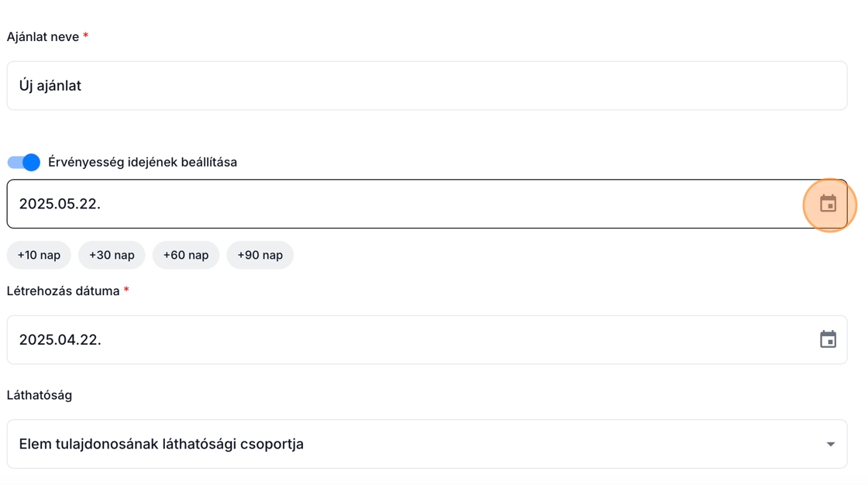Click the '2025.05.22.' validity date field
868x485 pixels.
click(387, 204)
